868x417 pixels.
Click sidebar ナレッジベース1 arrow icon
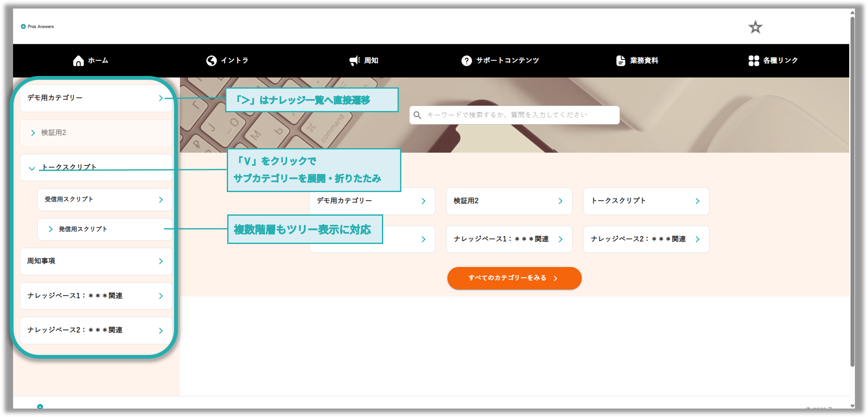pyautogui.click(x=161, y=296)
